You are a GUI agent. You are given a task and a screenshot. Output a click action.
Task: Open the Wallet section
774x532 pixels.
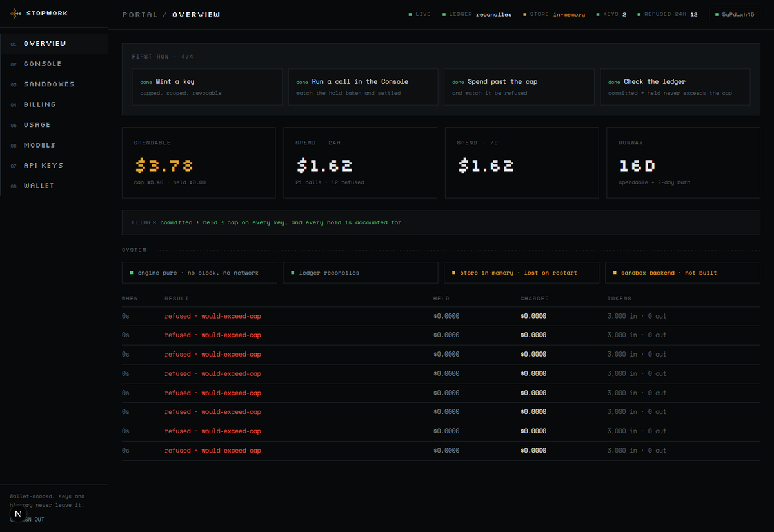tap(54, 186)
